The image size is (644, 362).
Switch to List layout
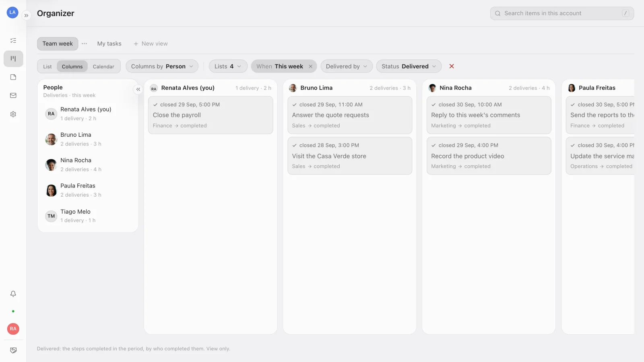[x=47, y=67]
